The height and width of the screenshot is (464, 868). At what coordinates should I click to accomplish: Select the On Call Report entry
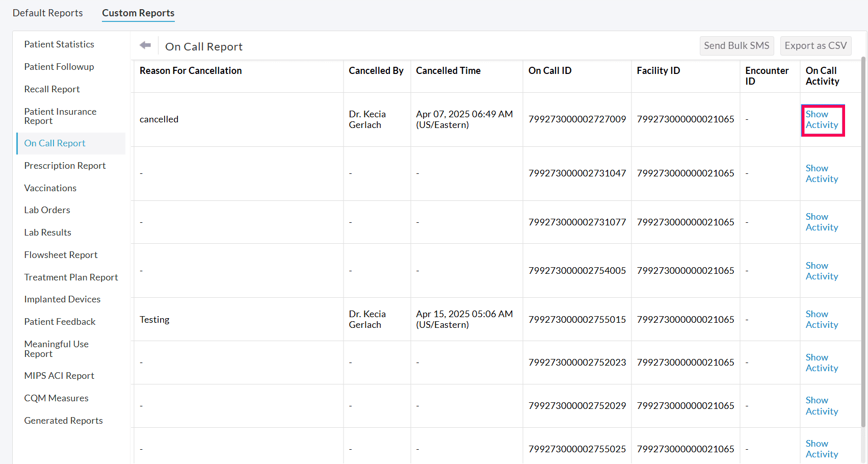coord(55,143)
